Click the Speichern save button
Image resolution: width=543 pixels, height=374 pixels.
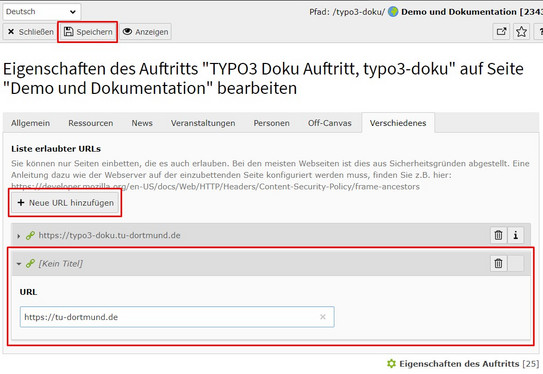(88, 32)
